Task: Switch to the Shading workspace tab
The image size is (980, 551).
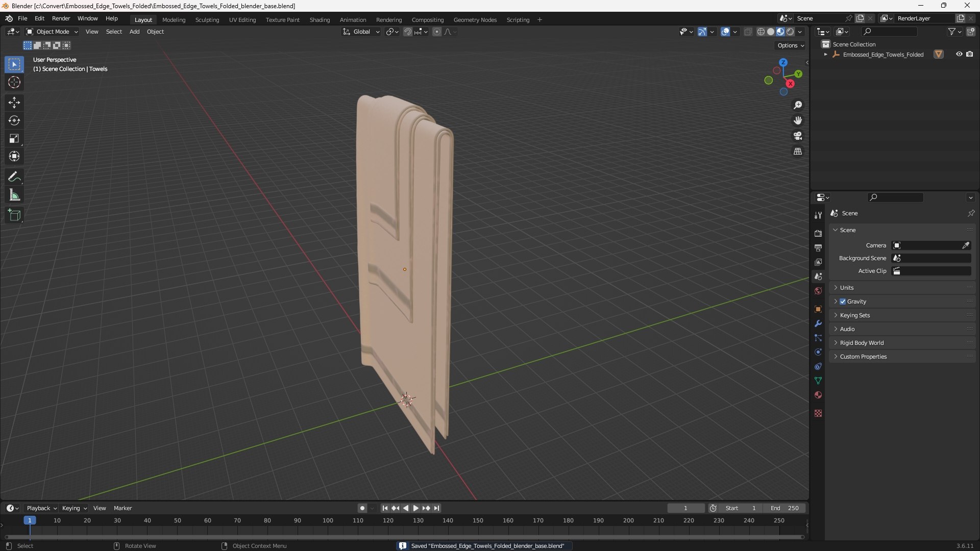Action: pyautogui.click(x=320, y=20)
